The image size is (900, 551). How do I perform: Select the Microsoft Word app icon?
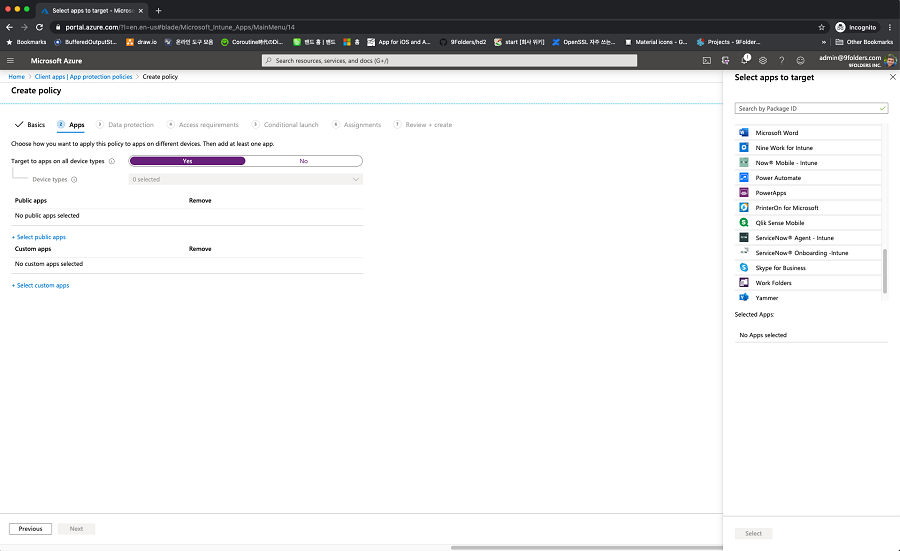click(744, 133)
